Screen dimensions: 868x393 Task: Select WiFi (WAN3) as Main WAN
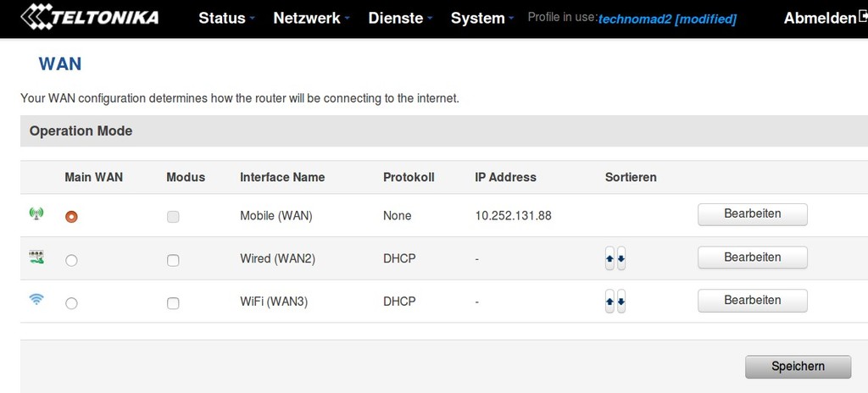[x=71, y=303]
